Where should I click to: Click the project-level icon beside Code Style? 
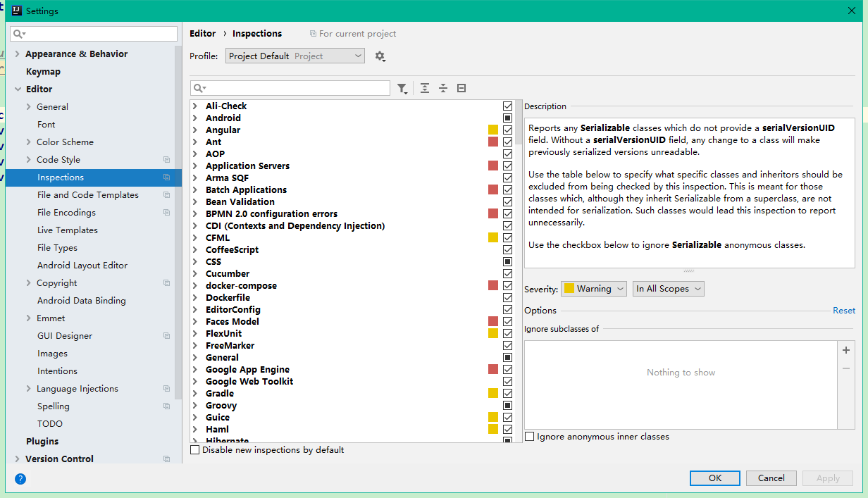(167, 160)
